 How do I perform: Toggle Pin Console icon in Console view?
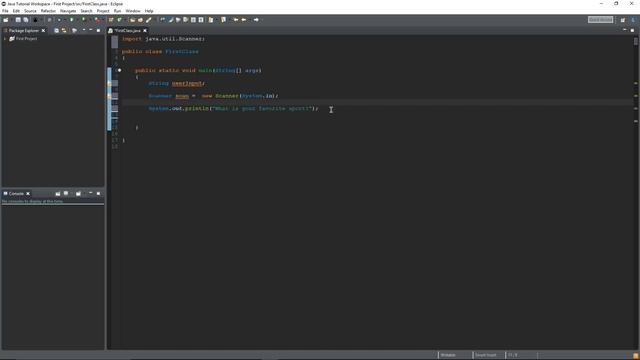pyautogui.click(x=58, y=193)
